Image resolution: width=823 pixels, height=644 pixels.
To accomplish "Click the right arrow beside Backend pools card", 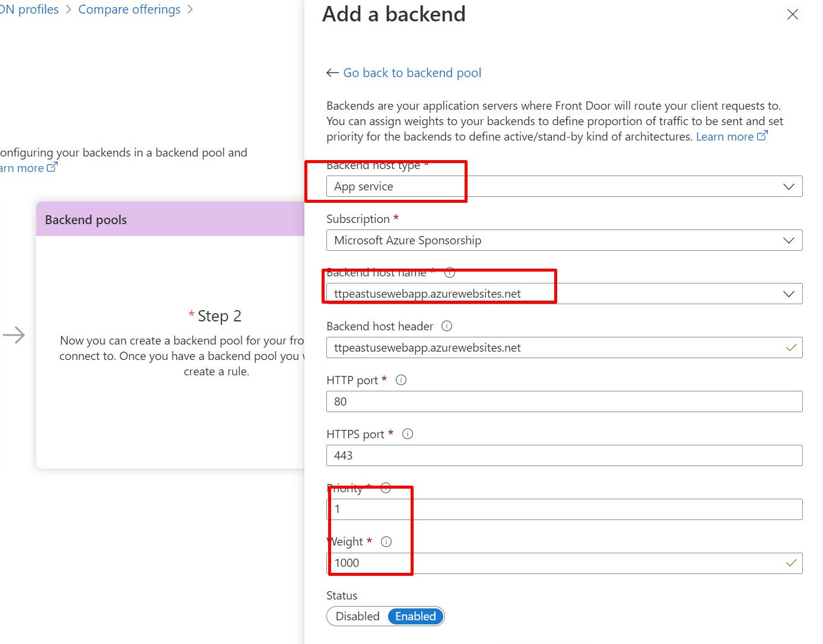I will pos(14,335).
